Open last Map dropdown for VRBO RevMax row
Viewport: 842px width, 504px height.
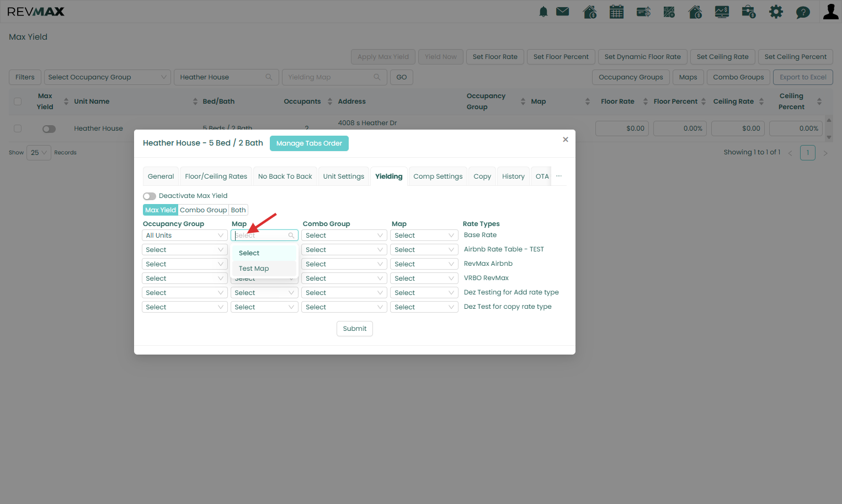(x=424, y=278)
